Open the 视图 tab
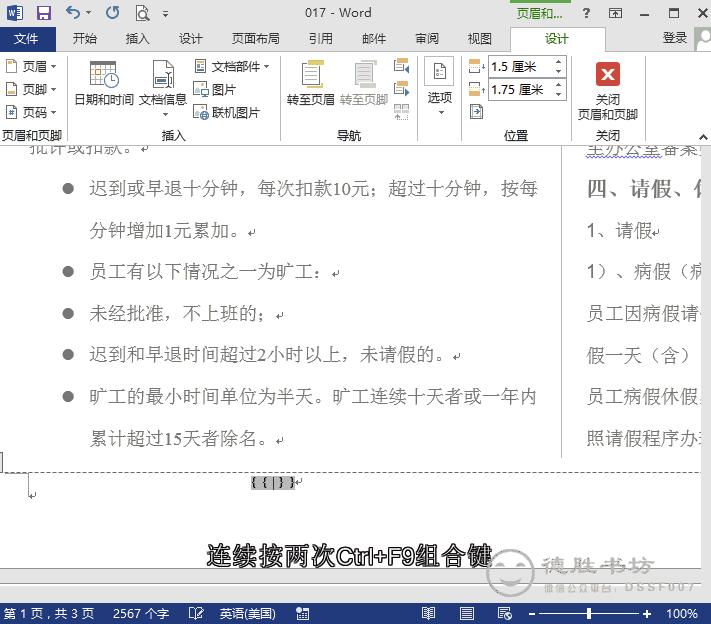 click(480, 39)
